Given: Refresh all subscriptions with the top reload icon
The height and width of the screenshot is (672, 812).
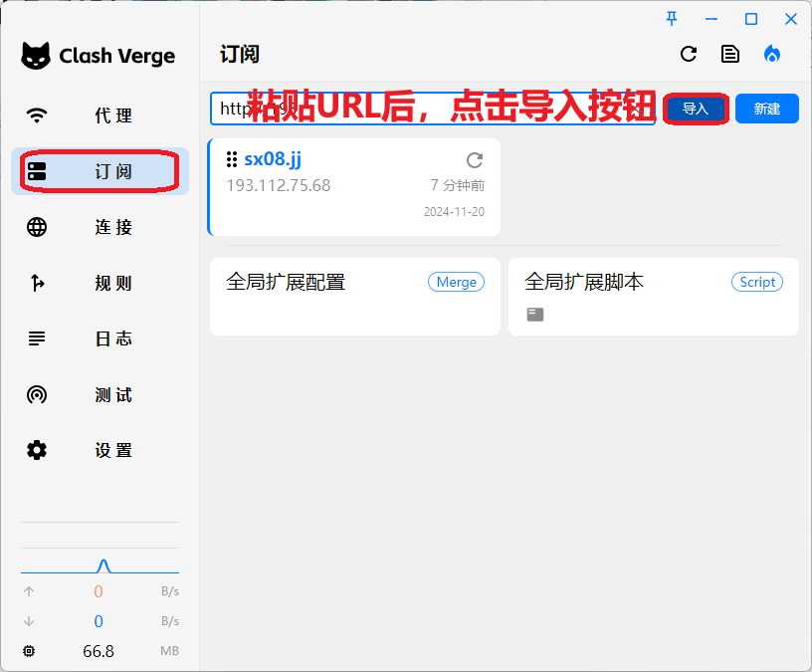Looking at the screenshot, I should point(689,55).
